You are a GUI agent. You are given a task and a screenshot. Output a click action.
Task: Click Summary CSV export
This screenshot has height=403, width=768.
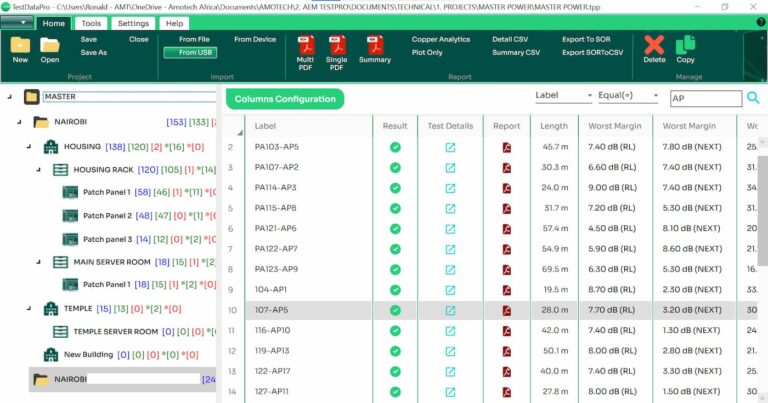tap(516, 52)
